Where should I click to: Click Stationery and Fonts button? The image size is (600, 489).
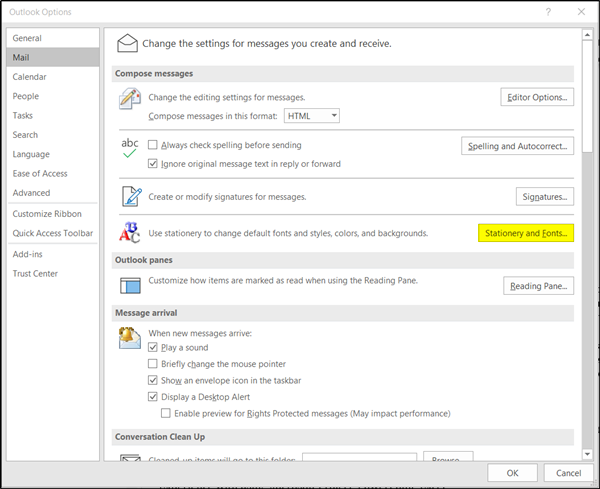pos(526,233)
